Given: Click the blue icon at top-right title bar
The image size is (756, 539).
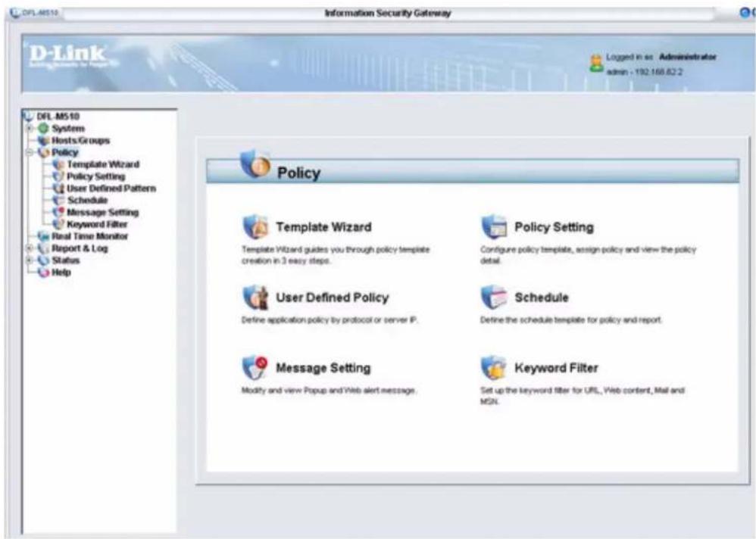Looking at the screenshot, I should point(745,13).
